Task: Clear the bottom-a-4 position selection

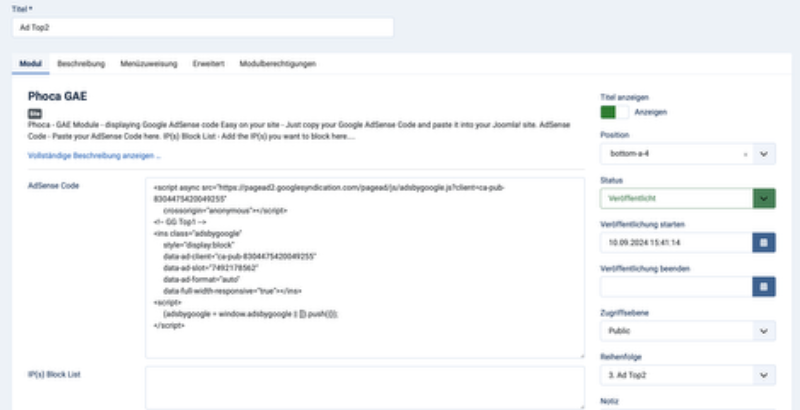Action: point(745,154)
